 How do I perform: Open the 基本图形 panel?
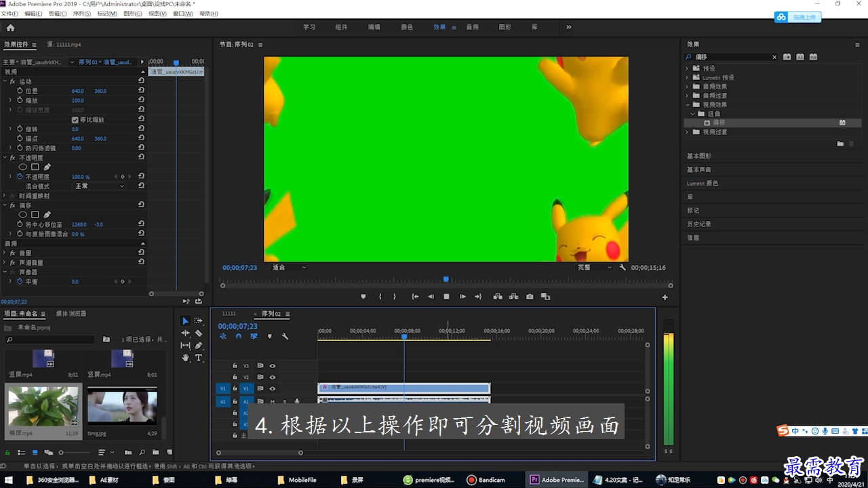click(699, 156)
